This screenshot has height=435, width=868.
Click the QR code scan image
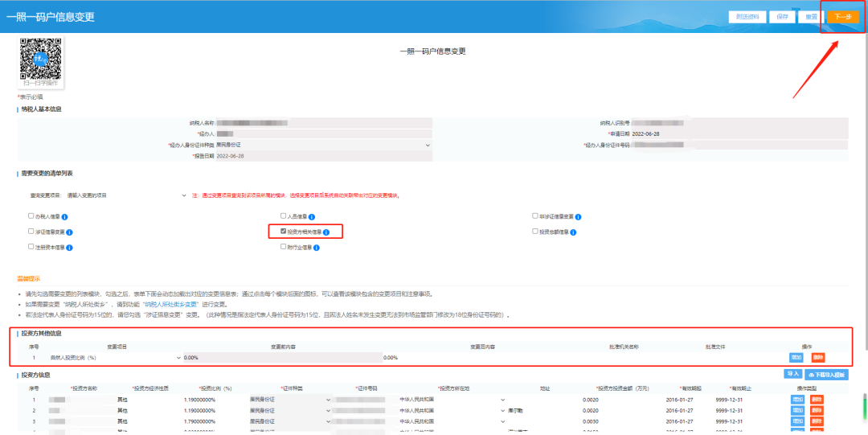click(41, 58)
